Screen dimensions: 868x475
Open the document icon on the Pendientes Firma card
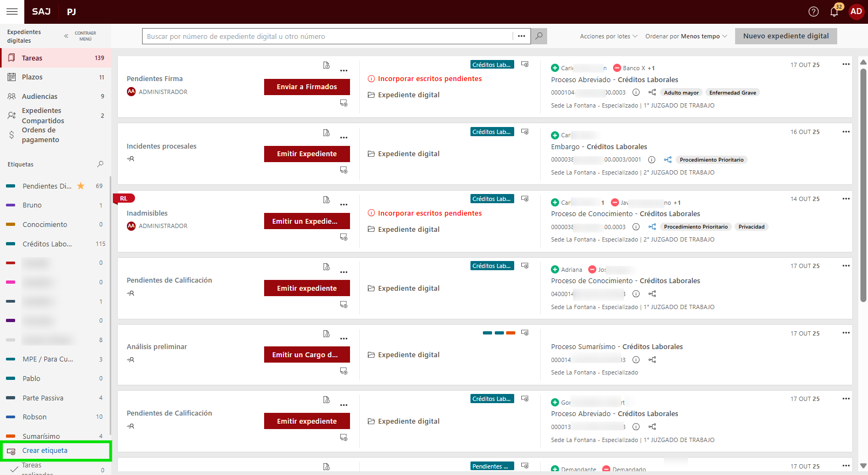[x=326, y=65]
